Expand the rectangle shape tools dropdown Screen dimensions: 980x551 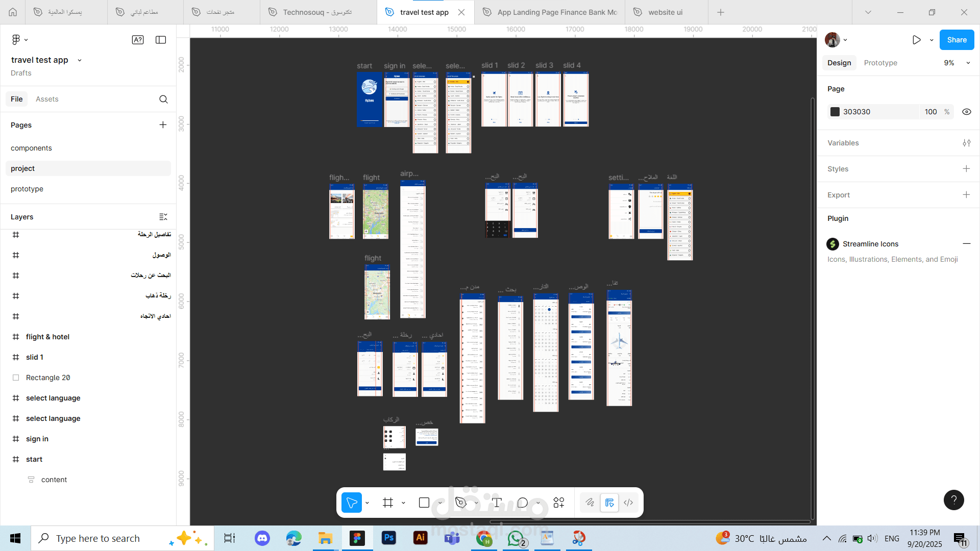(440, 503)
